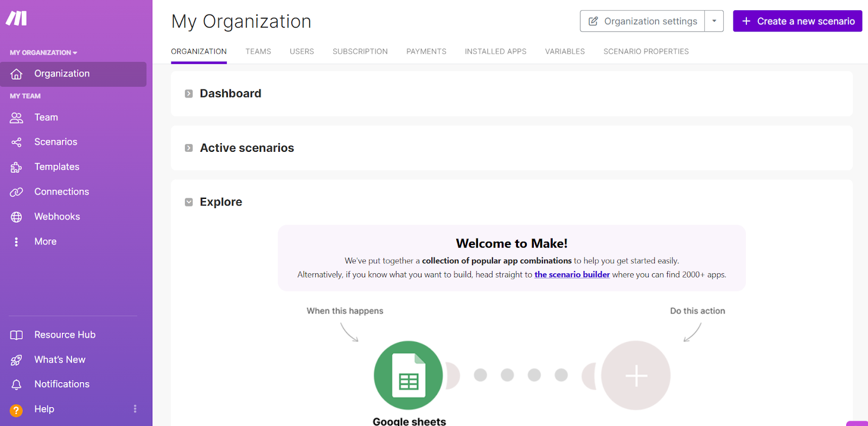Click the Connections link icon
Screen dimensions: 868x426
16,192
